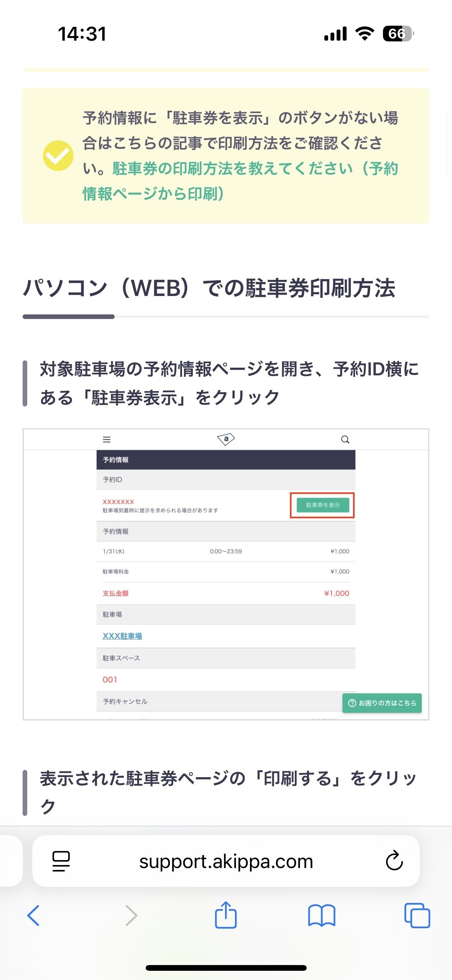Tap the heading パソコン（WEB）での駐車券印刷方法
The width and height of the screenshot is (452, 980).
[209, 288]
